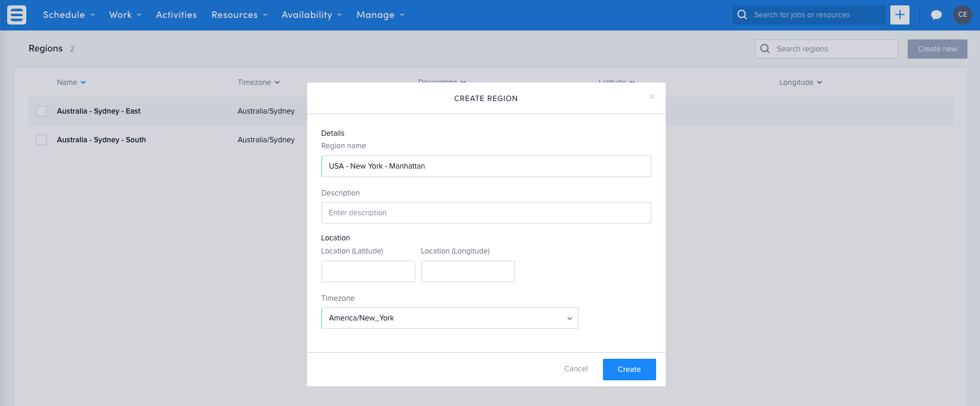Image resolution: width=980 pixels, height=406 pixels.
Task: Open the Resources menu
Action: [239, 15]
